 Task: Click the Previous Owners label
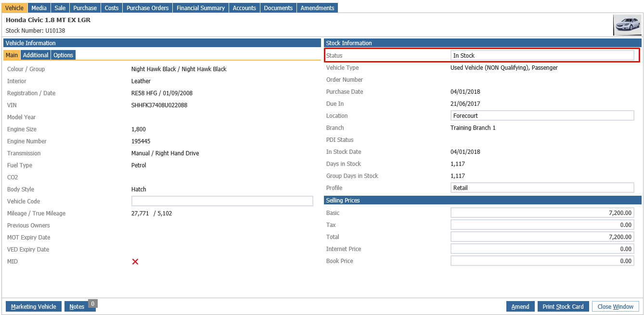[28, 226]
